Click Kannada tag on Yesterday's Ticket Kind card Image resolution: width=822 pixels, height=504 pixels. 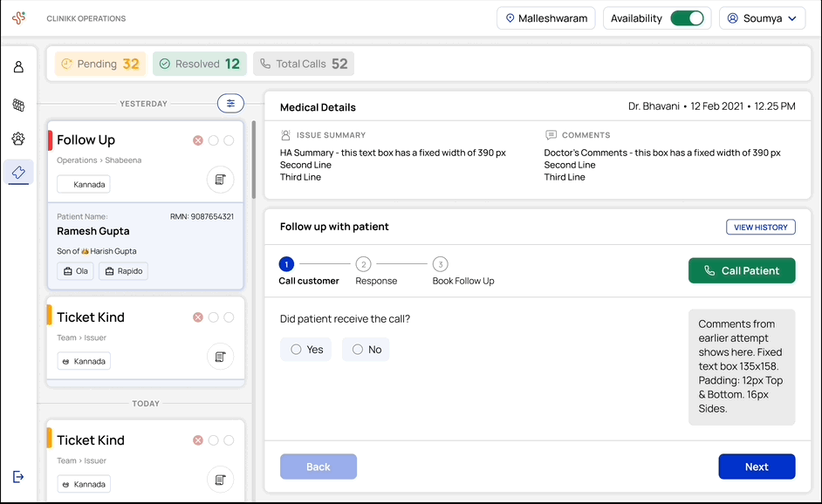[84, 361]
